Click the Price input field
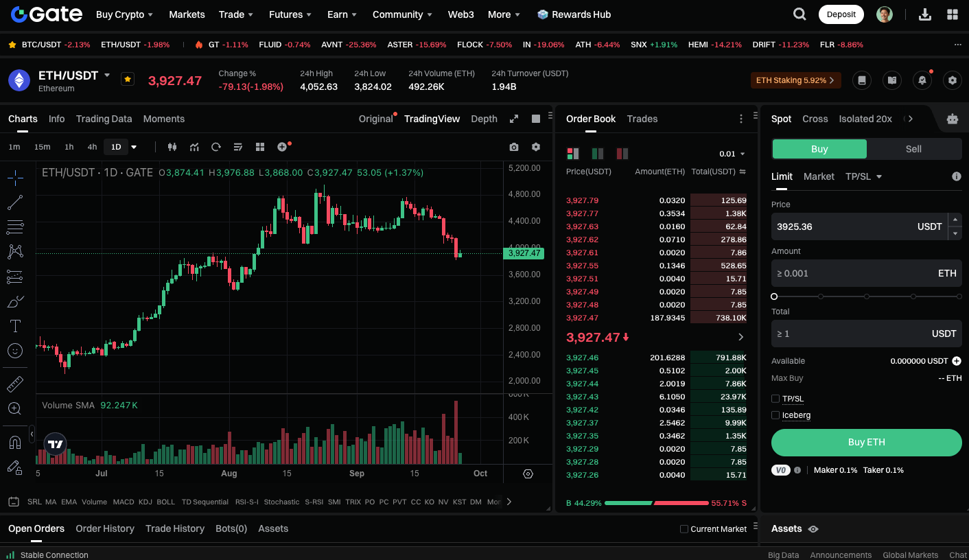The height and width of the screenshot is (560, 969). [x=859, y=226]
